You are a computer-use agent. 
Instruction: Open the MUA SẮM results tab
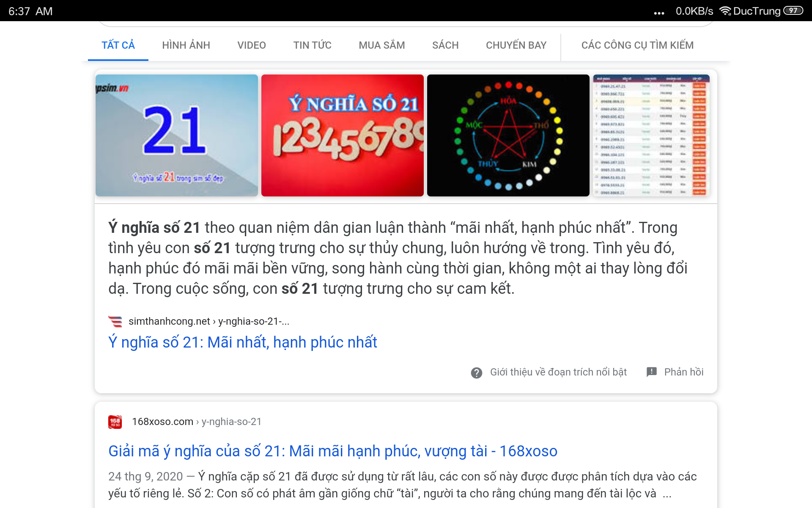[x=381, y=45]
